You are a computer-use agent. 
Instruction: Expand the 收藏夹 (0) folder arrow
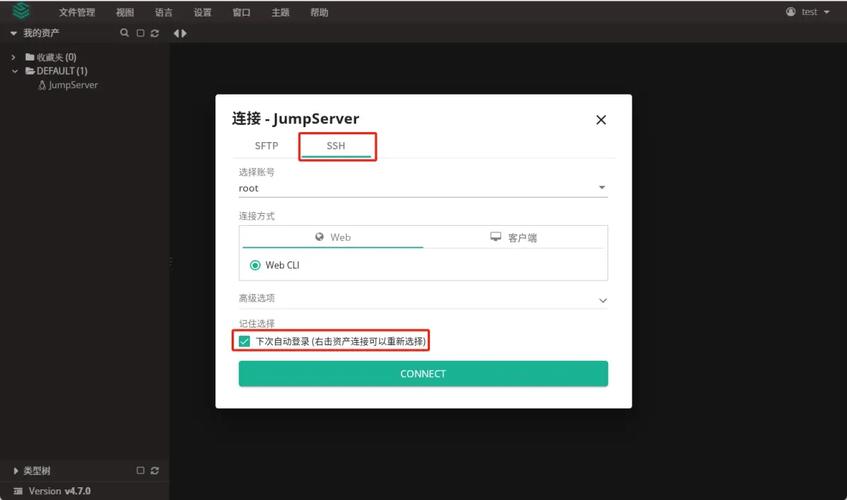pyautogui.click(x=14, y=57)
